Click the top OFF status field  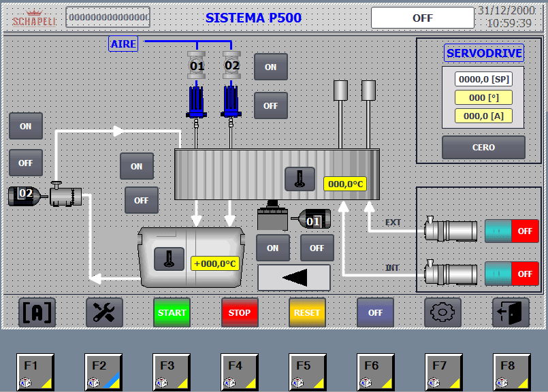[423, 18]
